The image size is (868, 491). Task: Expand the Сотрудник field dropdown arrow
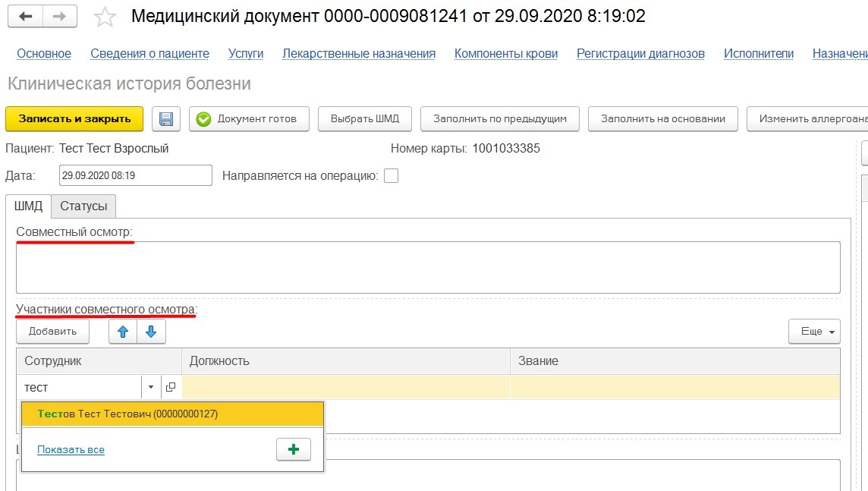tap(151, 387)
